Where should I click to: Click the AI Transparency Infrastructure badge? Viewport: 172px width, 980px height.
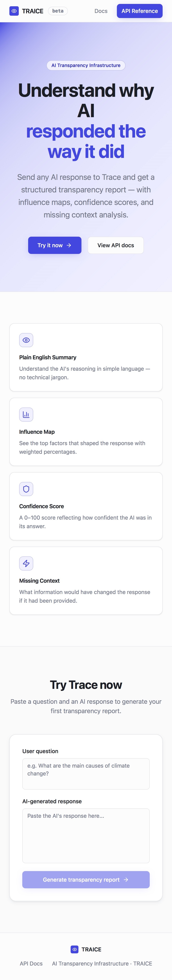click(x=86, y=65)
